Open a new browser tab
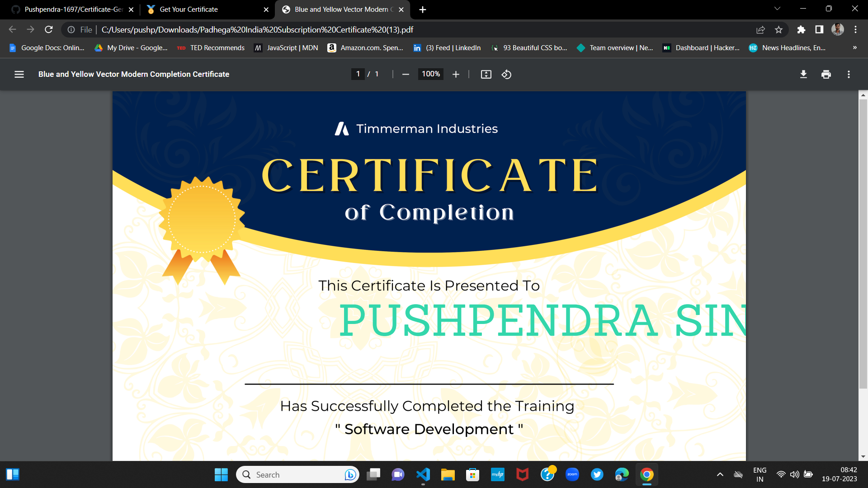 (423, 9)
